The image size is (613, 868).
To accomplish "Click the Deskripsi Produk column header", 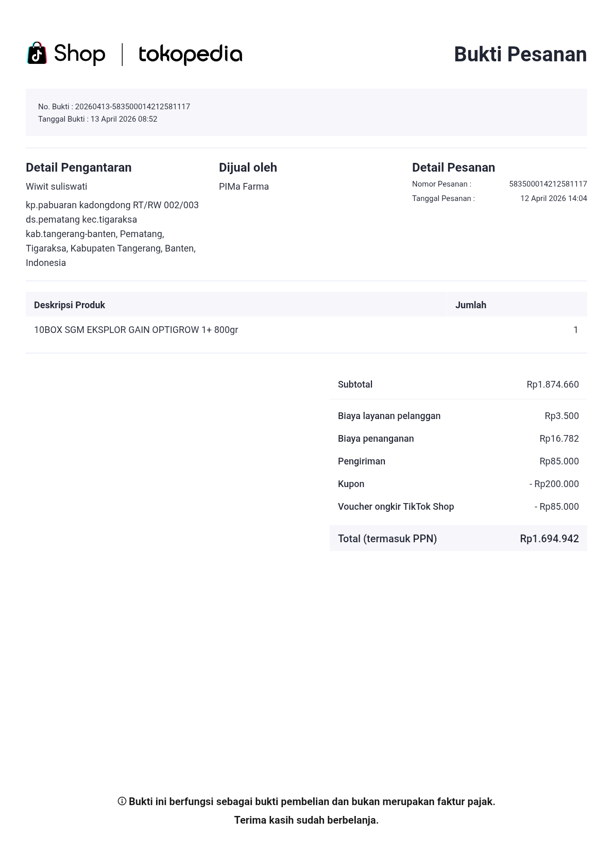I will 70,305.
